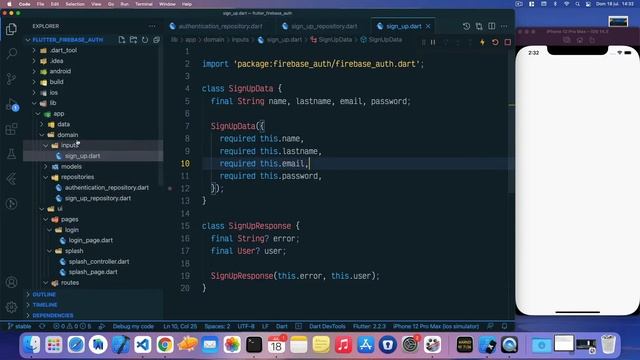This screenshot has width=640, height=360.
Task: Click compare changes icon in editor toolbar
Action: (x=479, y=26)
